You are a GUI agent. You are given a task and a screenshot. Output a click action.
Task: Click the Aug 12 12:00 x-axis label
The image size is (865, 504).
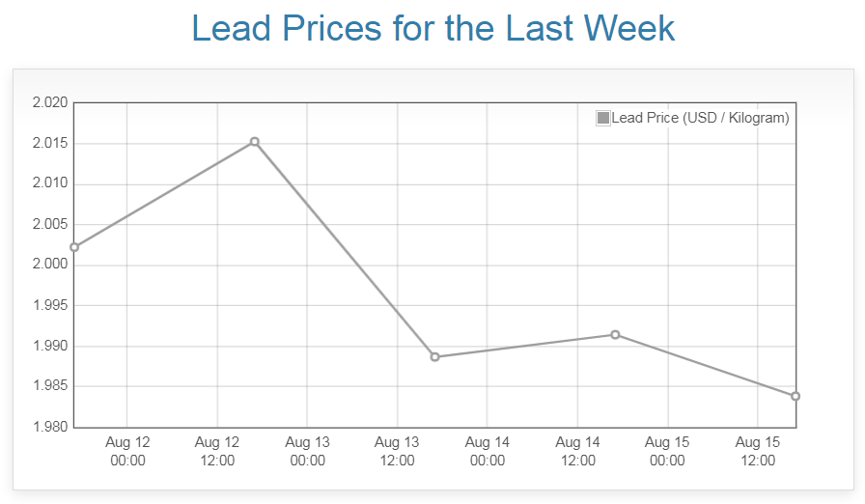[217, 451]
